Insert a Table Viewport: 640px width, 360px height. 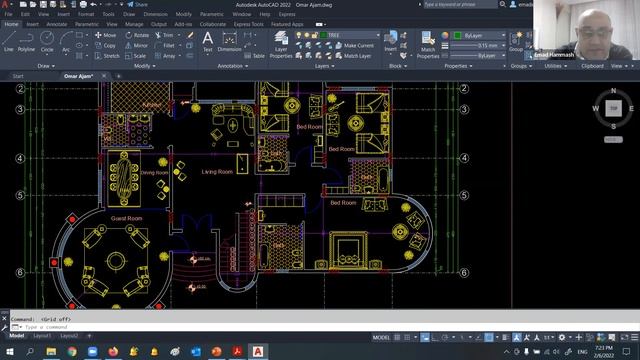tap(254, 56)
